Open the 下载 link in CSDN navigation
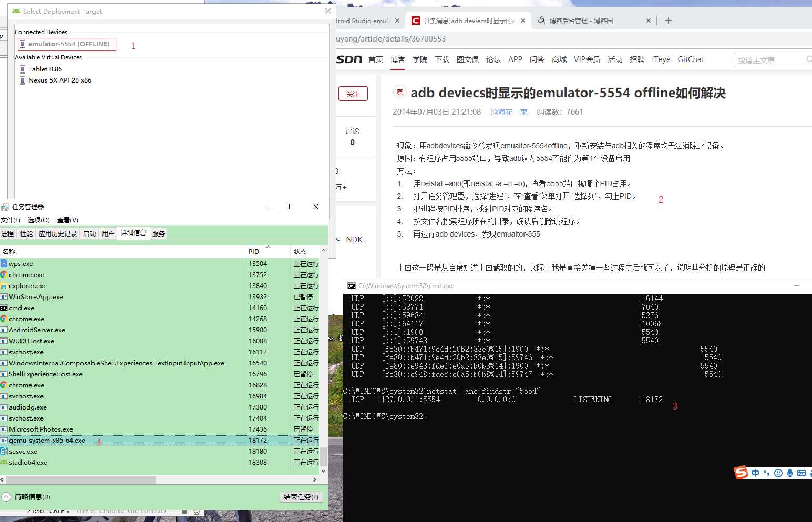The height and width of the screenshot is (522, 812). (442, 59)
